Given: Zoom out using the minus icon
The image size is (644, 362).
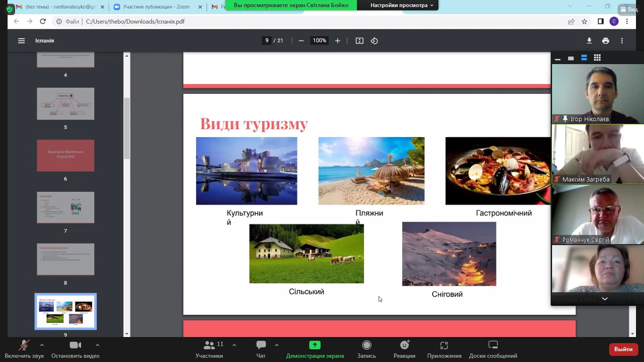Looking at the screenshot, I should click(301, 41).
